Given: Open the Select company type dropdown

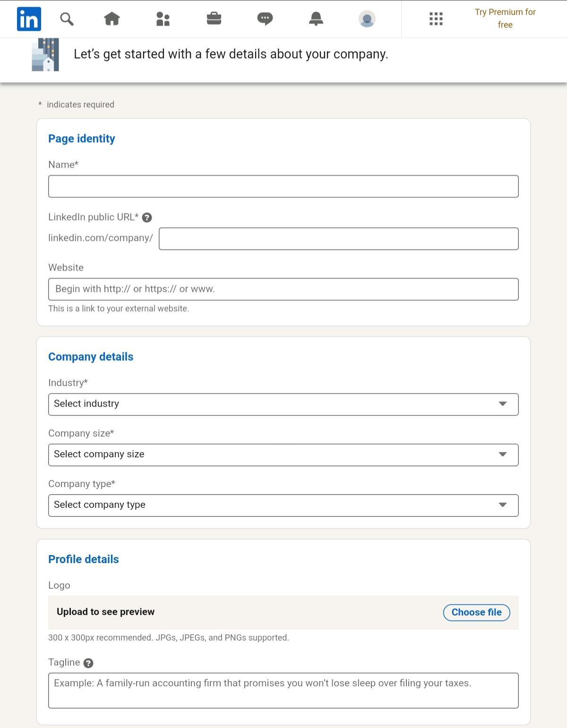Looking at the screenshot, I should pos(283,505).
